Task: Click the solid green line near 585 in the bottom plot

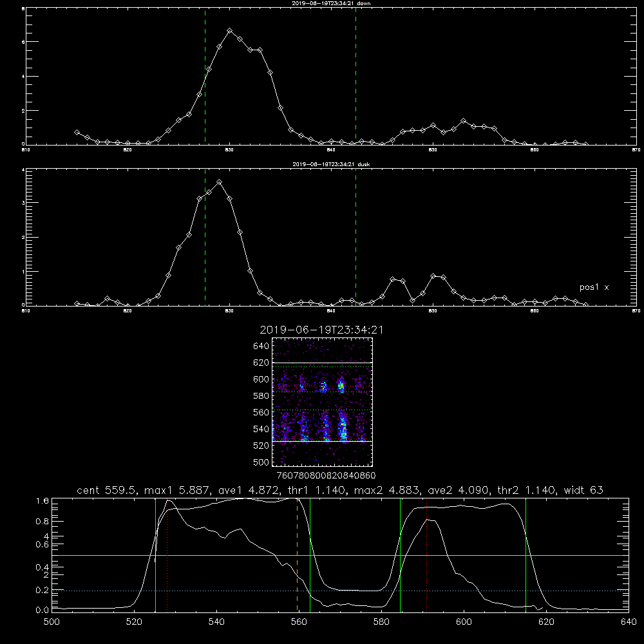Action: (x=400, y=554)
